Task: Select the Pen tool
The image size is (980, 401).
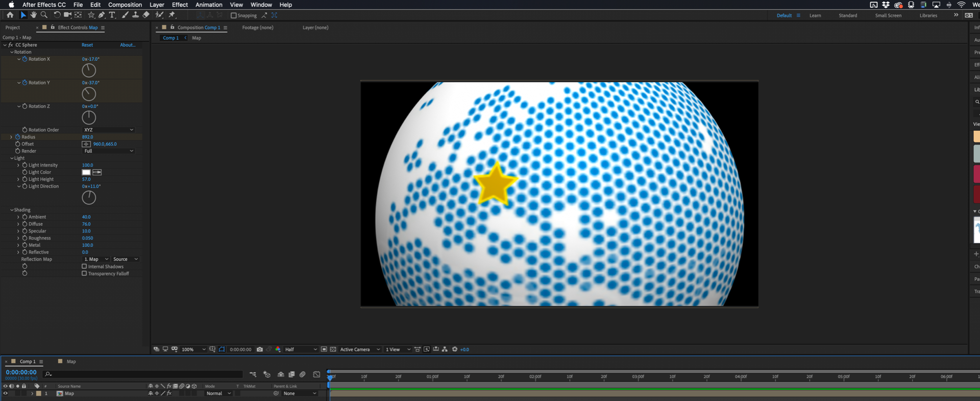Action: point(102,15)
